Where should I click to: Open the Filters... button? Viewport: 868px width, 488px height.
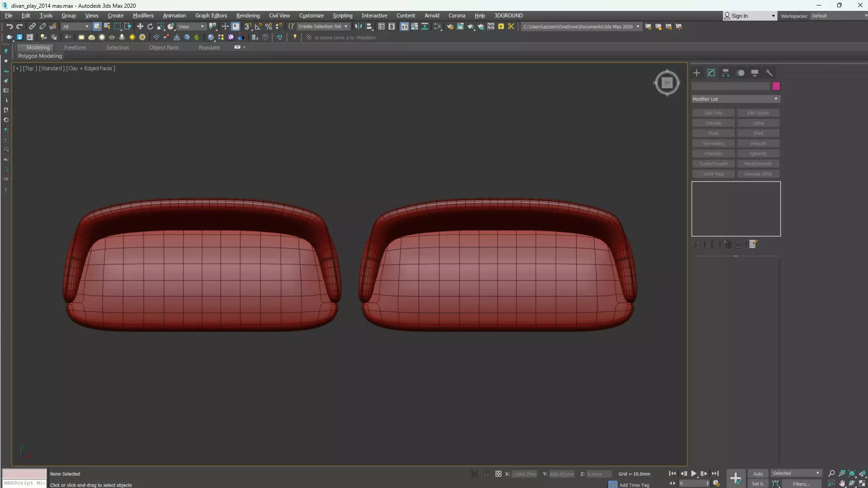801,483
